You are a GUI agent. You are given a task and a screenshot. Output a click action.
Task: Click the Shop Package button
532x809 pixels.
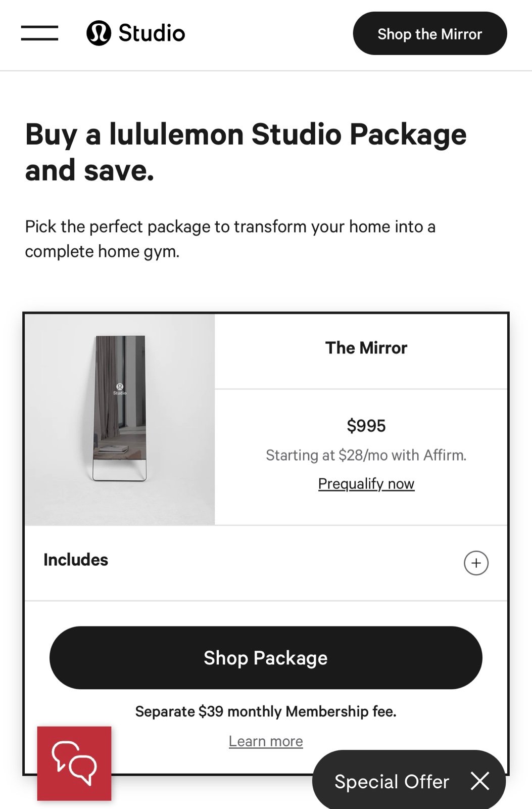tap(266, 658)
